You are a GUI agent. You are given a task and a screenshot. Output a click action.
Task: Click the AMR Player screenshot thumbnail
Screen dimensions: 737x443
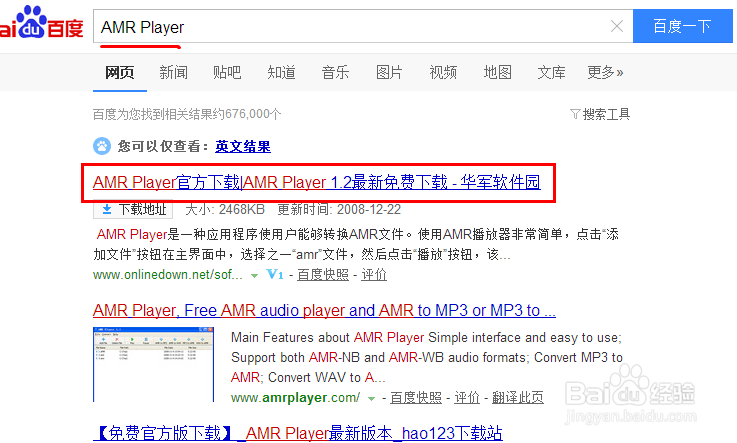[153, 364]
